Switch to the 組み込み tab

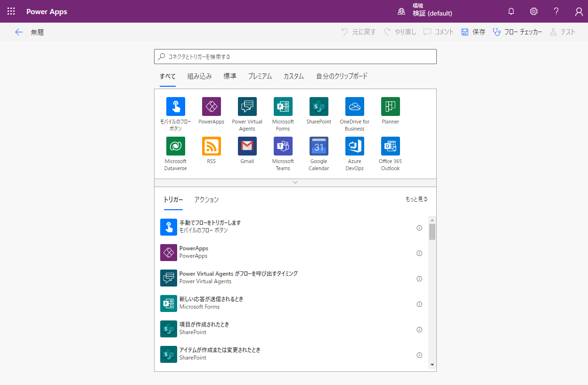point(200,76)
